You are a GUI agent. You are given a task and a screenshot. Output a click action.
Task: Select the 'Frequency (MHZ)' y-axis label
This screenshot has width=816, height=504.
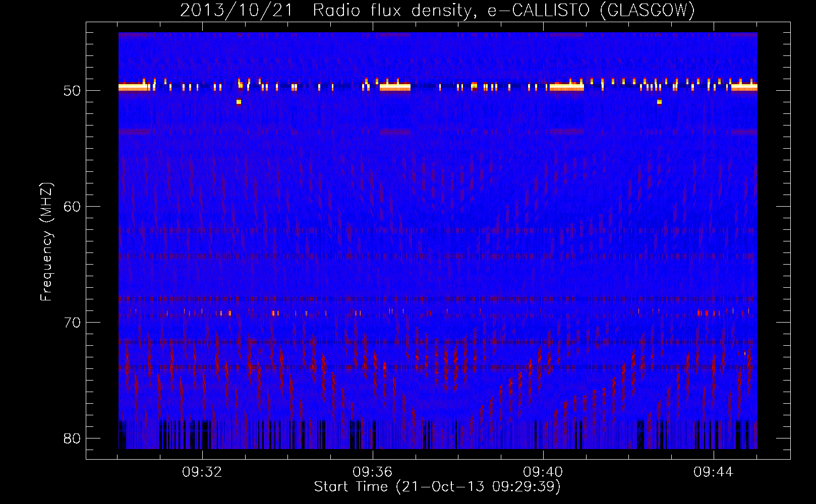[46, 242]
